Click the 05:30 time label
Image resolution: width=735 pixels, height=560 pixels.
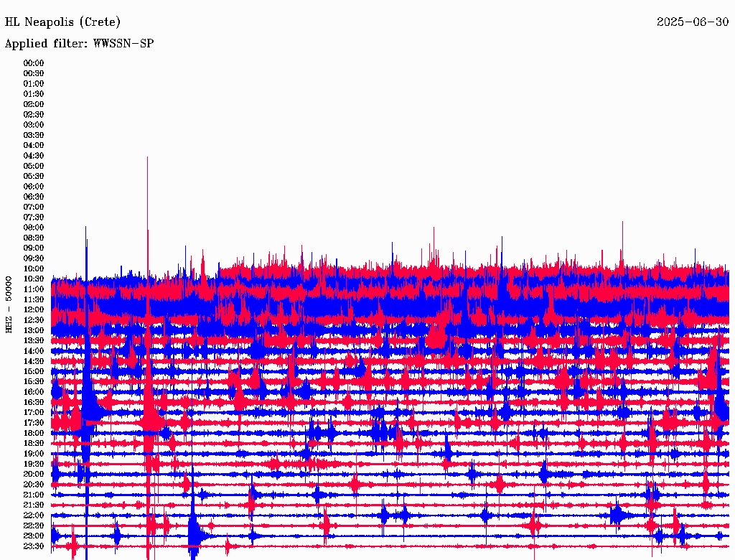(34, 177)
